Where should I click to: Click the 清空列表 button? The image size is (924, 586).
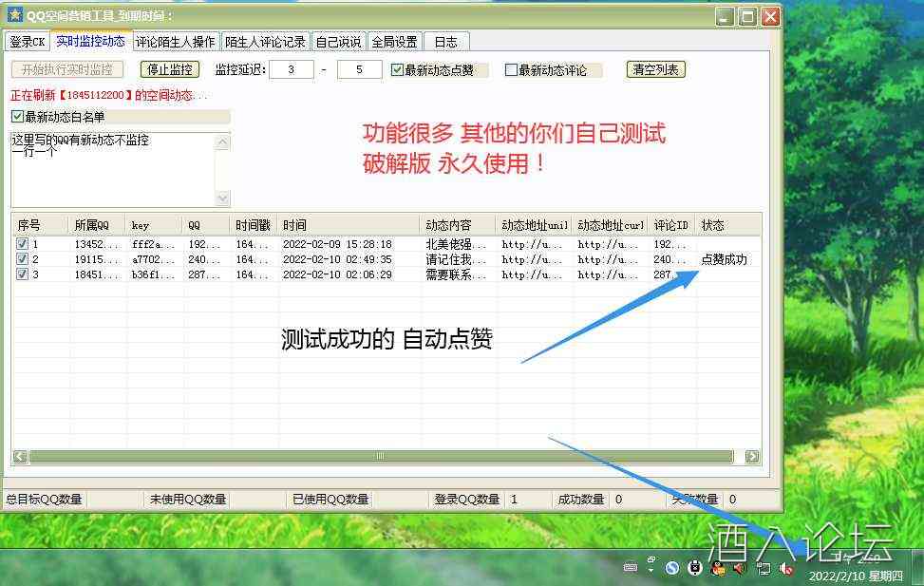point(655,69)
